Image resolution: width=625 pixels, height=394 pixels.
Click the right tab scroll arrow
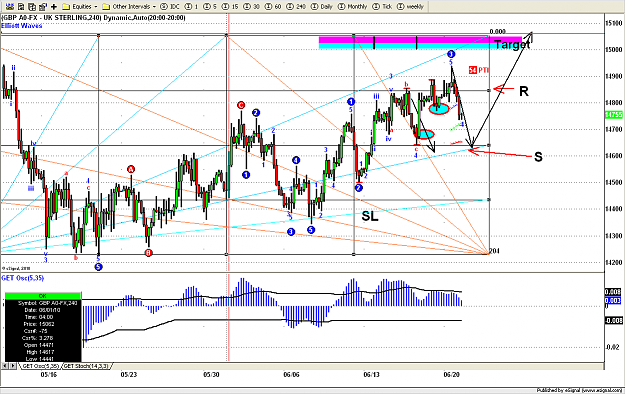click(13, 366)
